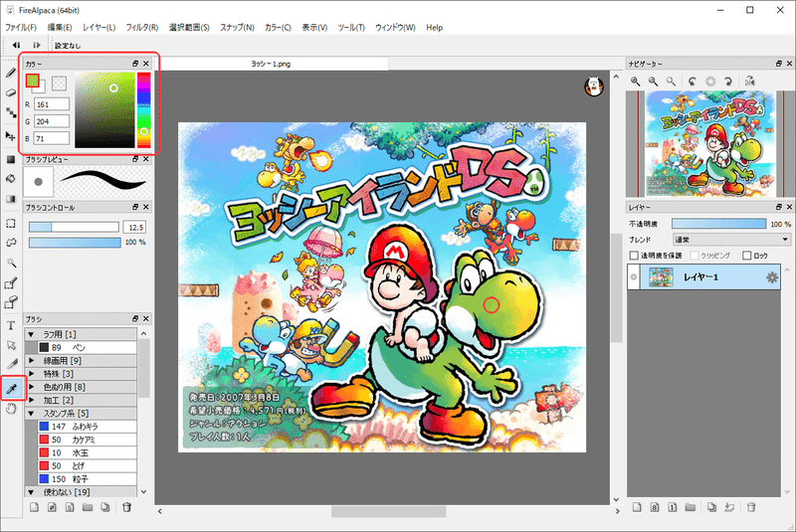Add new brush in Brush panel
Viewport: 796px width, 532px height.
click(x=34, y=506)
